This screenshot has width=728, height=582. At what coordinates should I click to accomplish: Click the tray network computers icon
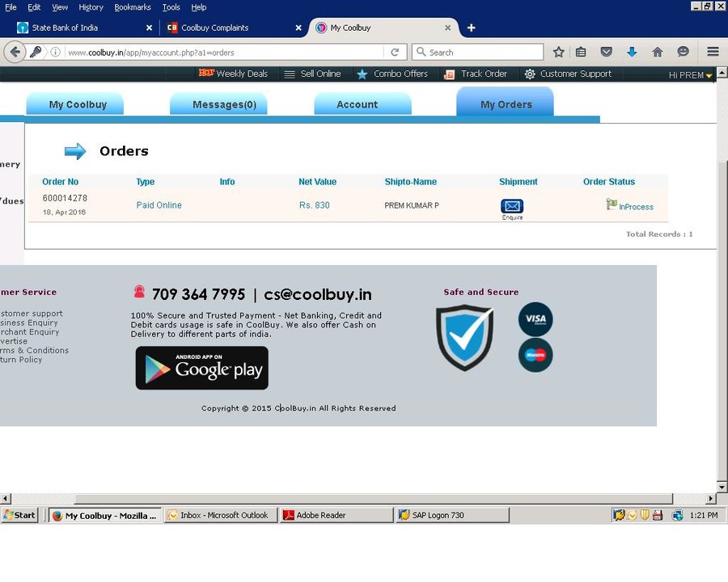(677, 515)
